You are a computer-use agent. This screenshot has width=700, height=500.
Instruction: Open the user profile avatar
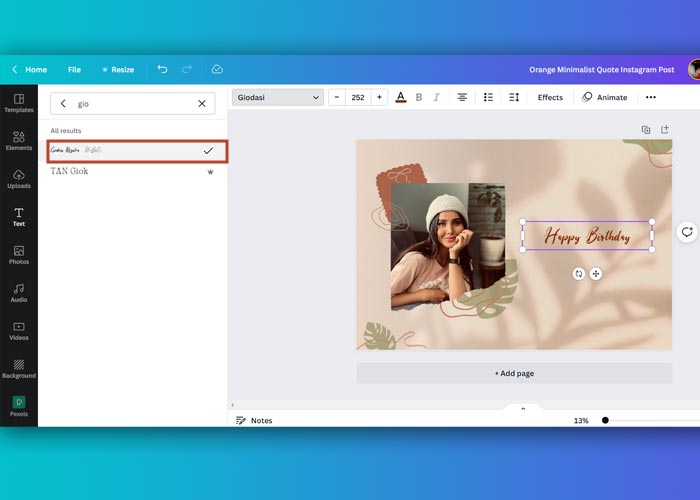pyautogui.click(x=694, y=70)
